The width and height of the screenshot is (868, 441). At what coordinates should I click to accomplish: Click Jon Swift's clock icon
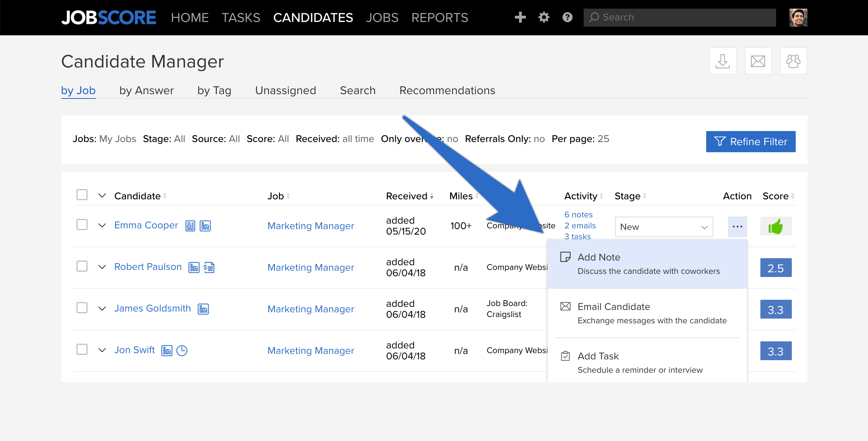coord(182,350)
